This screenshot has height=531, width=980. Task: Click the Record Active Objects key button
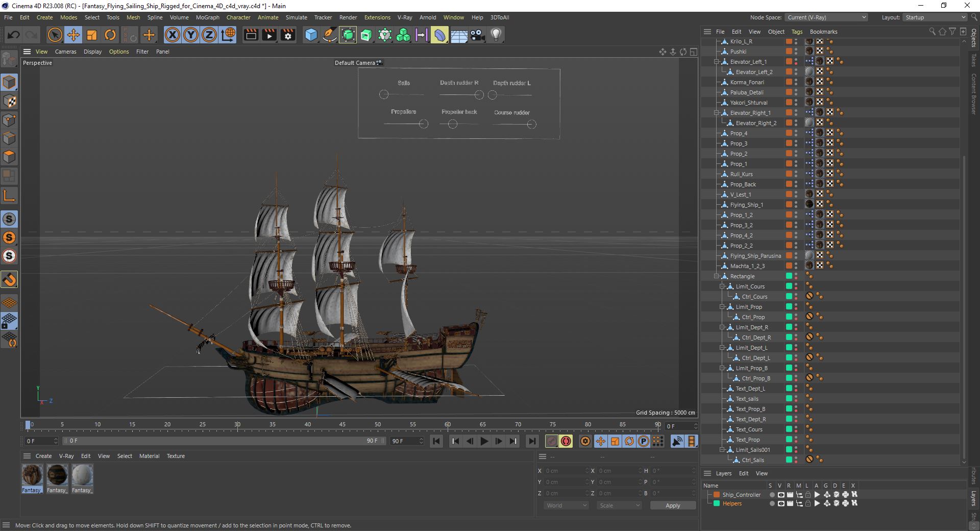point(552,441)
